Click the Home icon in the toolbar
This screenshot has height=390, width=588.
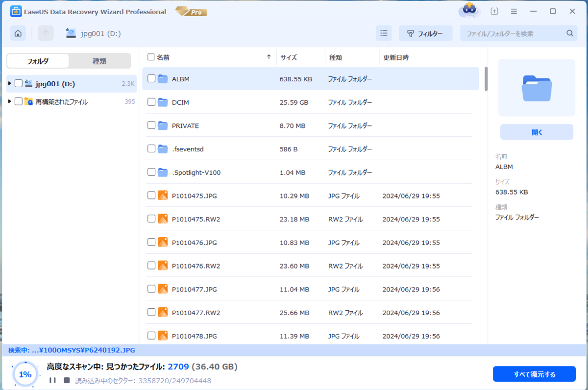point(18,33)
